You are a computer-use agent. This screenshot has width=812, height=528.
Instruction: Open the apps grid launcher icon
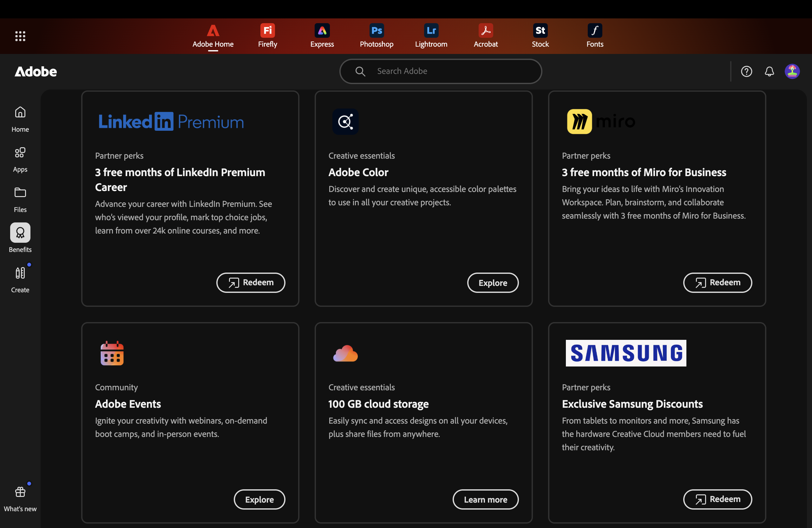20,36
